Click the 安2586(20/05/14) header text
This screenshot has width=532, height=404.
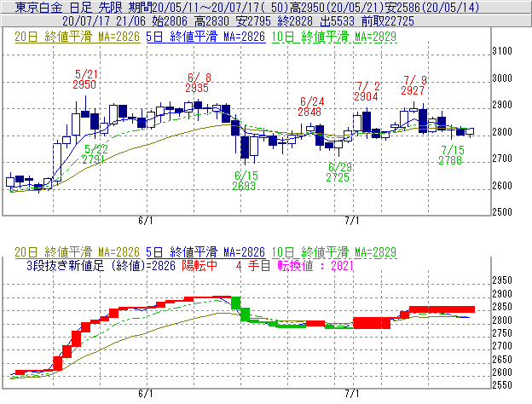click(x=431, y=7)
